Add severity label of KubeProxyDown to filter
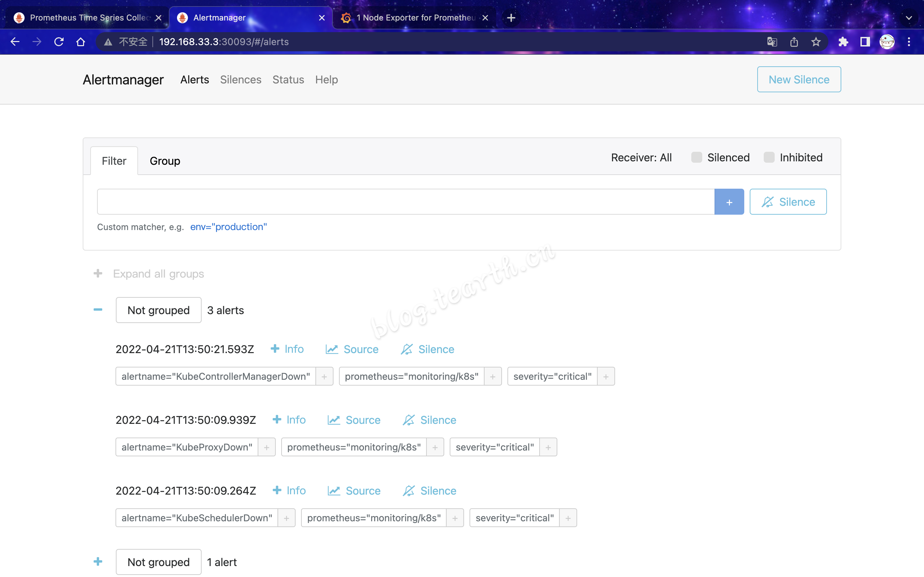 pos(548,447)
